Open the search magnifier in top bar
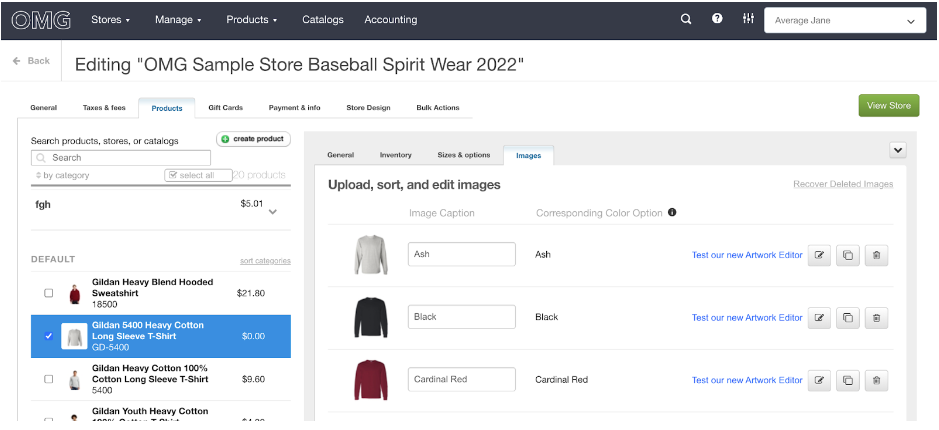The image size is (939, 430). coord(686,19)
